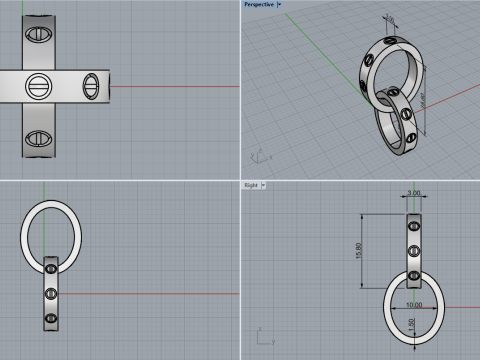Select the 3.00 dimension text in Right viewport
The width and height of the screenshot is (480, 360).
[414, 193]
